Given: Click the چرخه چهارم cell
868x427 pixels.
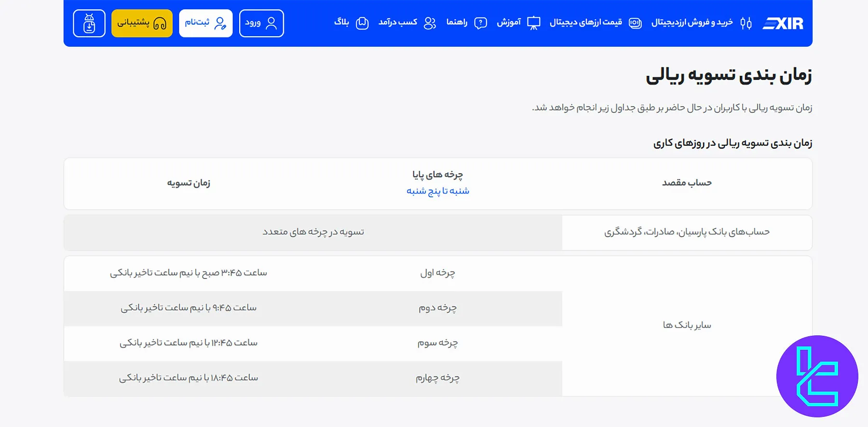Looking at the screenshot, I should 438,378.
